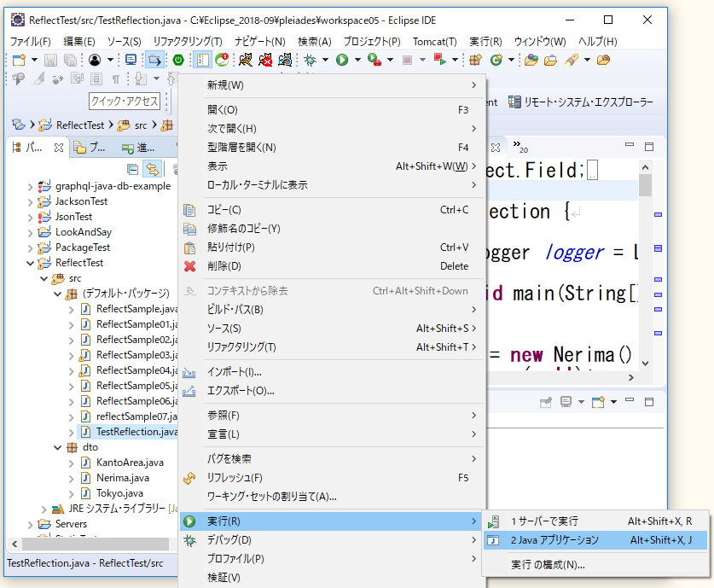Collapse the dto package node
Image resolution: width=714 pixels, height=588 pixels.
coord(57,448)
